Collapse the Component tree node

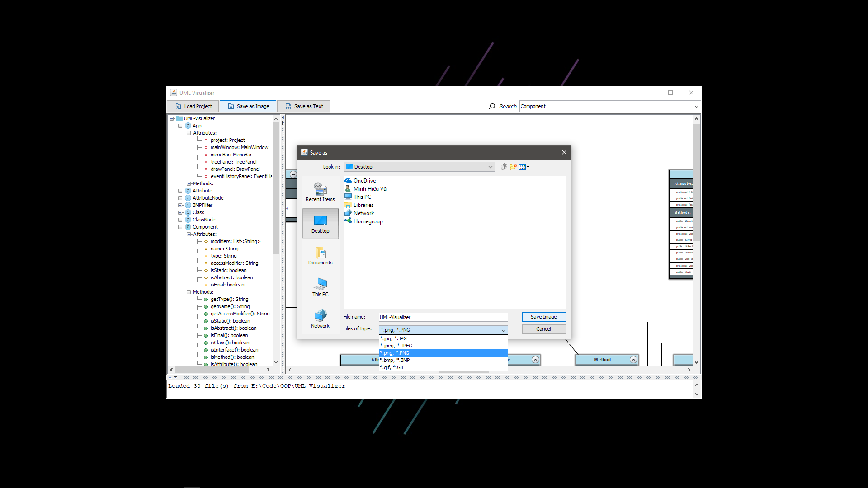(x=180, y=227)
